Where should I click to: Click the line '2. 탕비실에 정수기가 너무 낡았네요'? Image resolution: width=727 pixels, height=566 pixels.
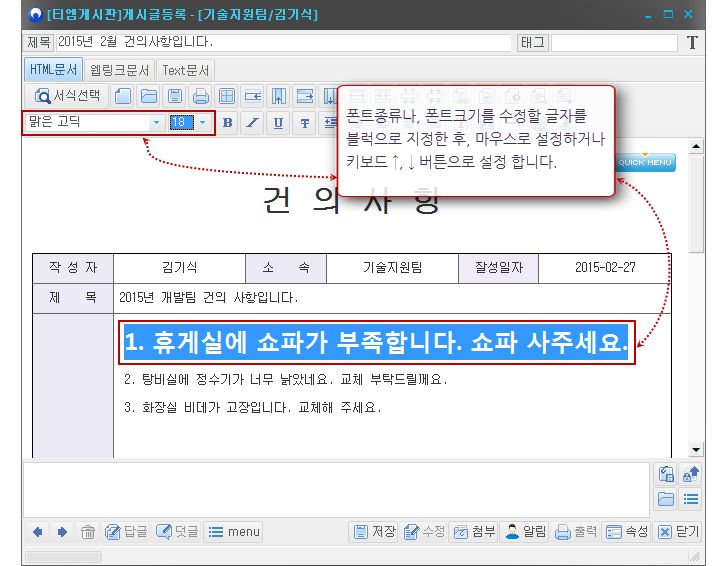(286, 380)
